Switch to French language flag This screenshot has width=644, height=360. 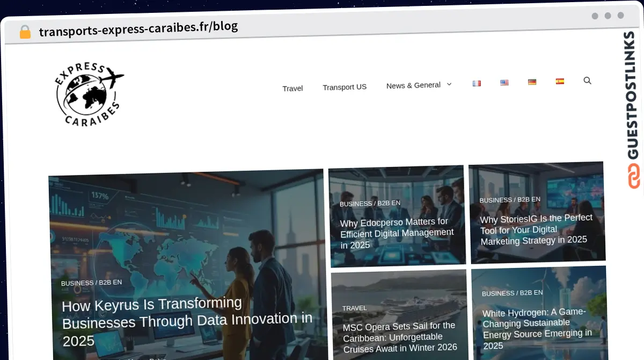(477, 83)
